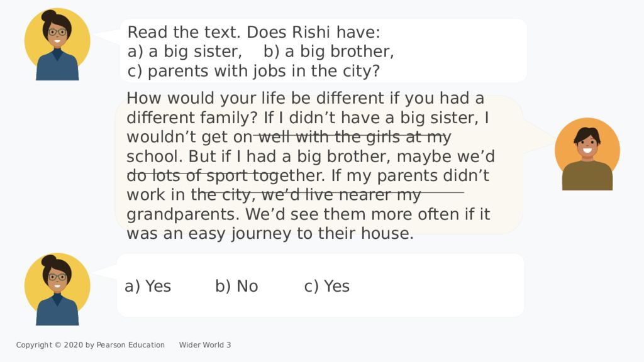The height and width of the screenshot is (362, 644).
Task: Click option 'c) parents with jobs in the city?'
Action: pos(253,71)
